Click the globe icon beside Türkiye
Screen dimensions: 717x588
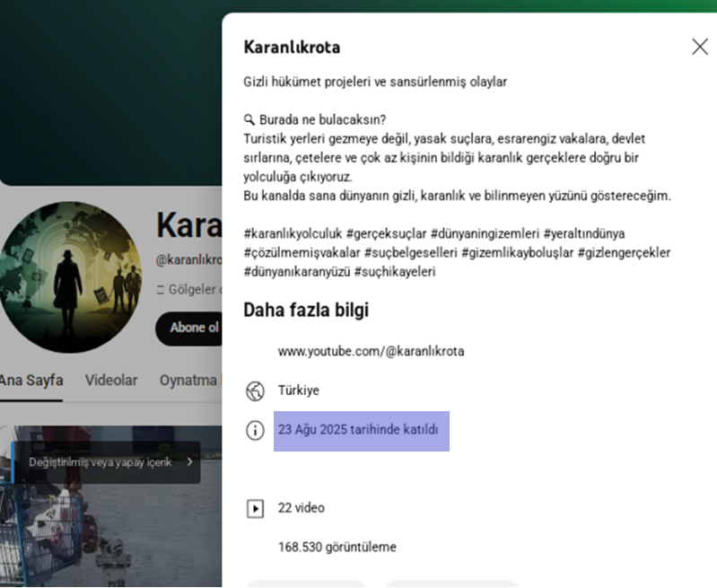click(255, 391)
